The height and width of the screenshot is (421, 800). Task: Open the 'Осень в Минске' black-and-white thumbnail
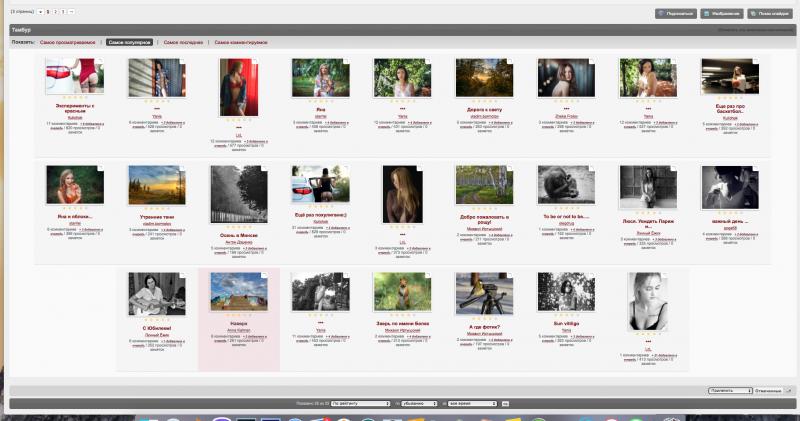point(239,194)
